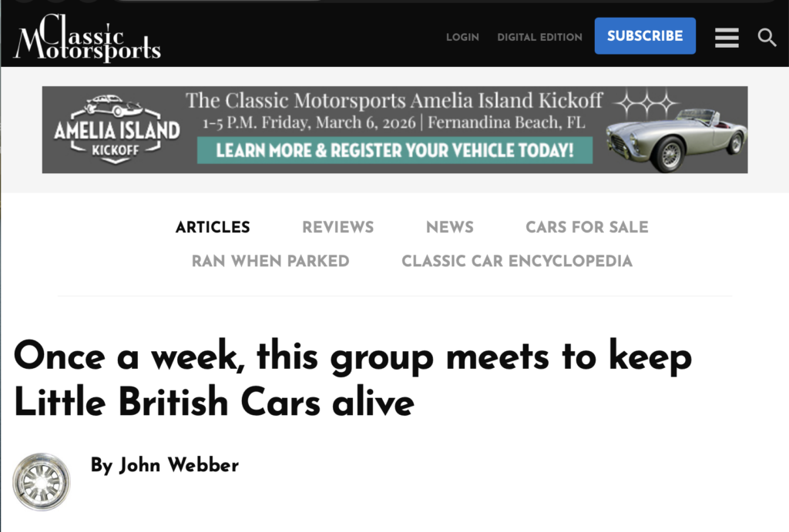This screenshot has width=789, height=532.
Task: Click the Classic Motorsports logo
Action: (86, 37)
